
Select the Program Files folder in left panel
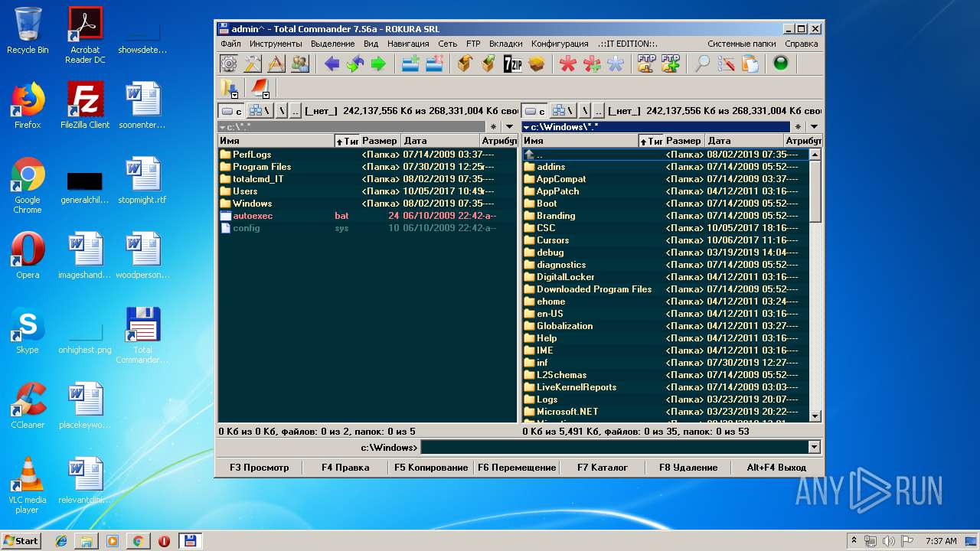262,167
